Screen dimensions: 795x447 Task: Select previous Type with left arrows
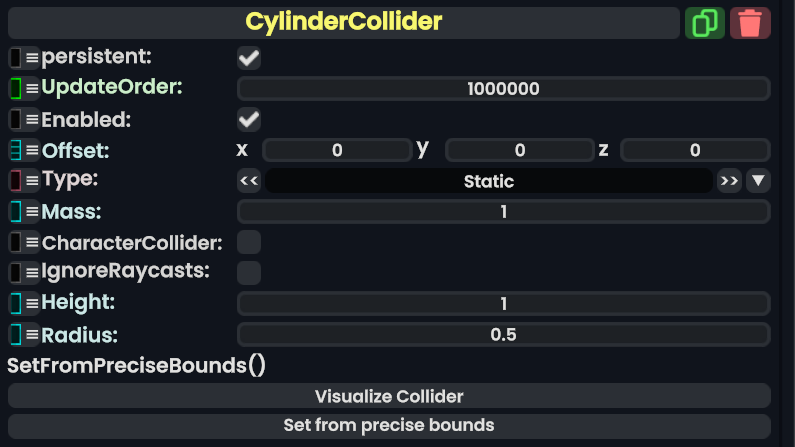(249, 181)
